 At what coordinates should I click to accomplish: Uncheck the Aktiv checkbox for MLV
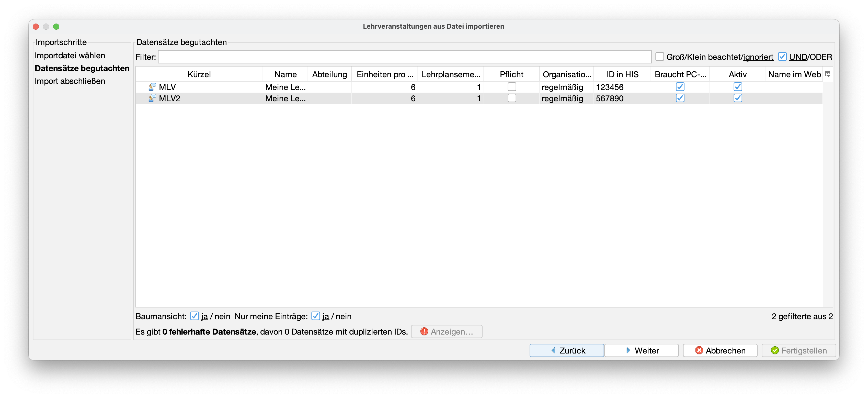click(738, 87)
